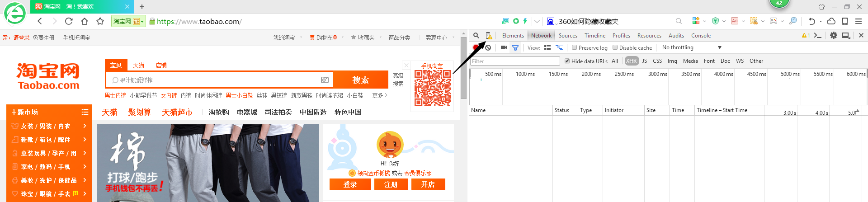Image resolution: width=868 pixels, height=202 pixels.
Task: Select the 店铺 search tab
Action: coord(161,65)
